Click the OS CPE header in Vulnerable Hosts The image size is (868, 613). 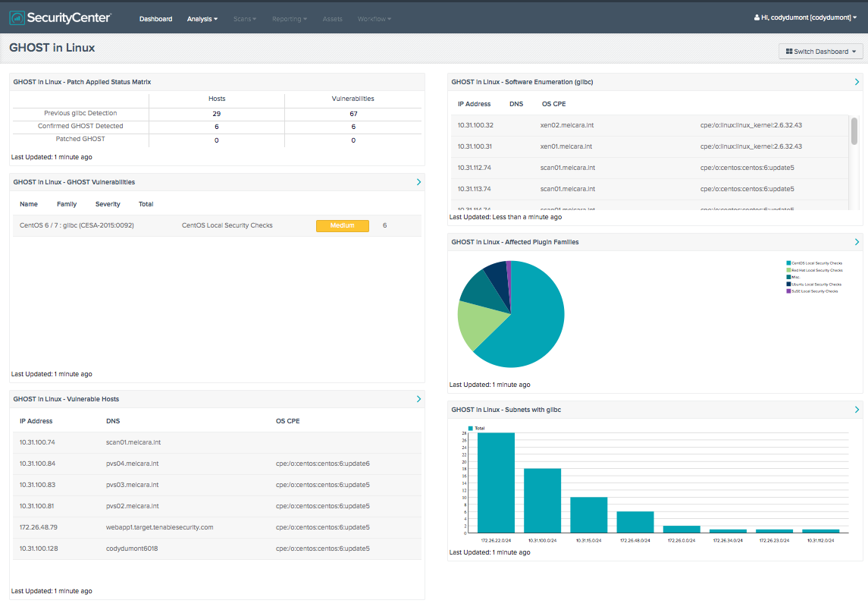pyautogui.click(x=288, y=421)
